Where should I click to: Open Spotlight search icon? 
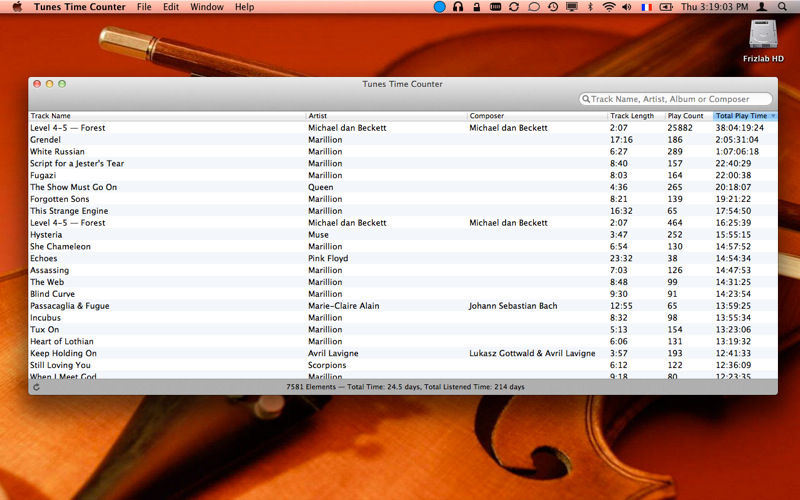(782, 7)
